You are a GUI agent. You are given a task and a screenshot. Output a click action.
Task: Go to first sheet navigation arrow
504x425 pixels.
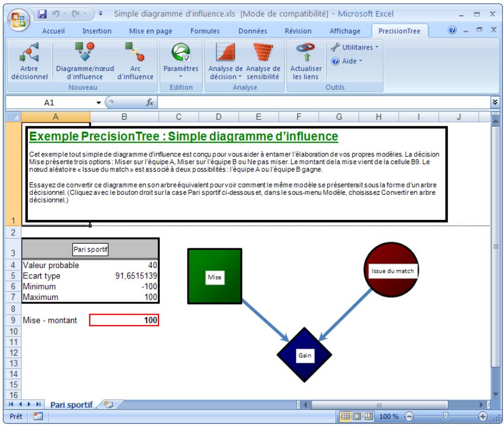[x=11, y=404]
